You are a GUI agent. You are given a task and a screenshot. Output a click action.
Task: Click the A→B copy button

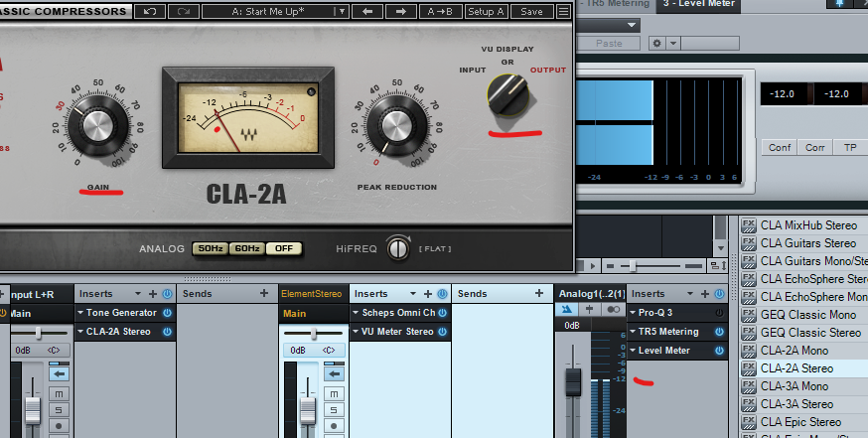pos(437,12)
